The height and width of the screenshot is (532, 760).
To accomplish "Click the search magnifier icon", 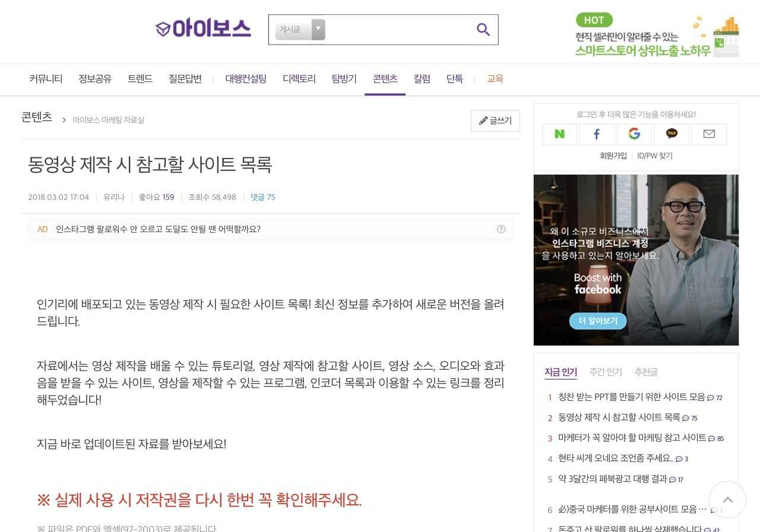I will [483, 30].
